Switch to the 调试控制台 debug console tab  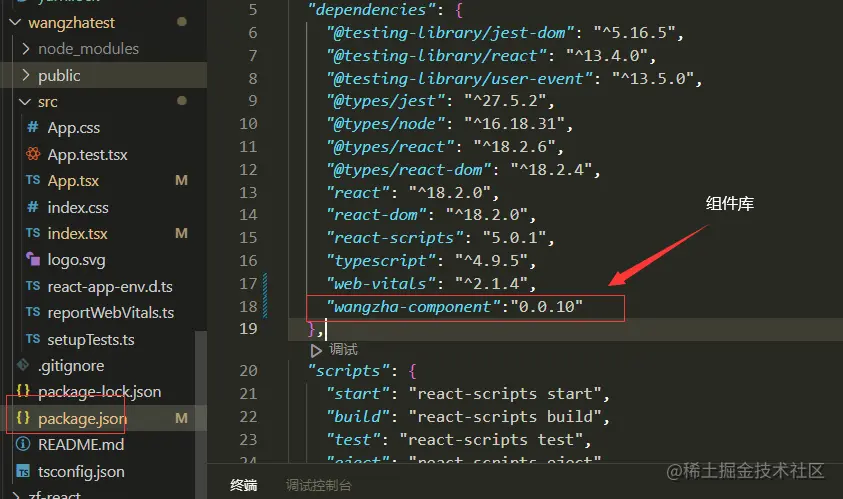click(x=318, y=486)
